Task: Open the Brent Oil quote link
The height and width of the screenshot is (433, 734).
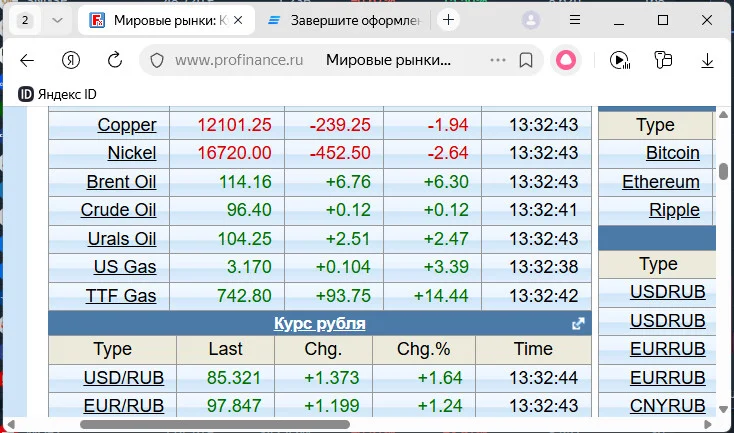Action: tap(121, 182)
